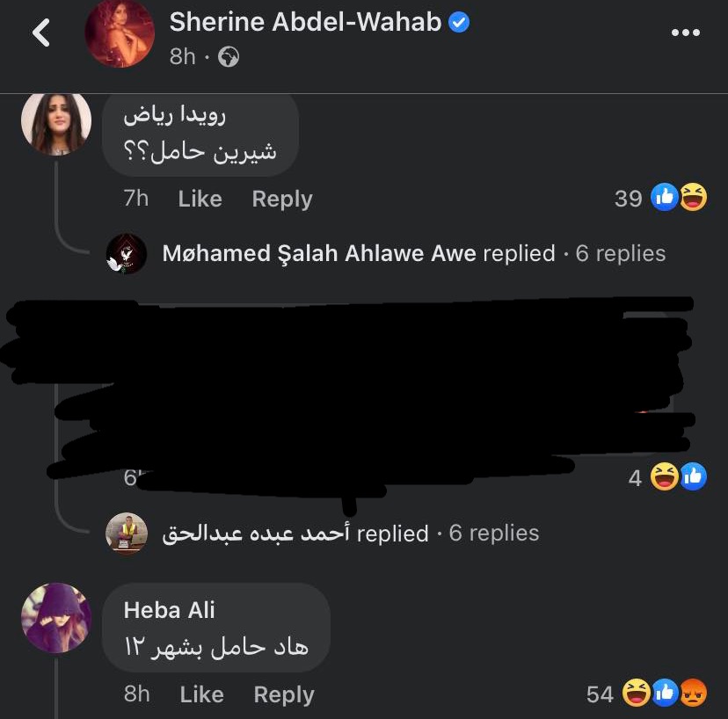Reply to the Heba Ali comment
Image resolution: width=728 pixels, height=719 pixels.
[284, 695]
